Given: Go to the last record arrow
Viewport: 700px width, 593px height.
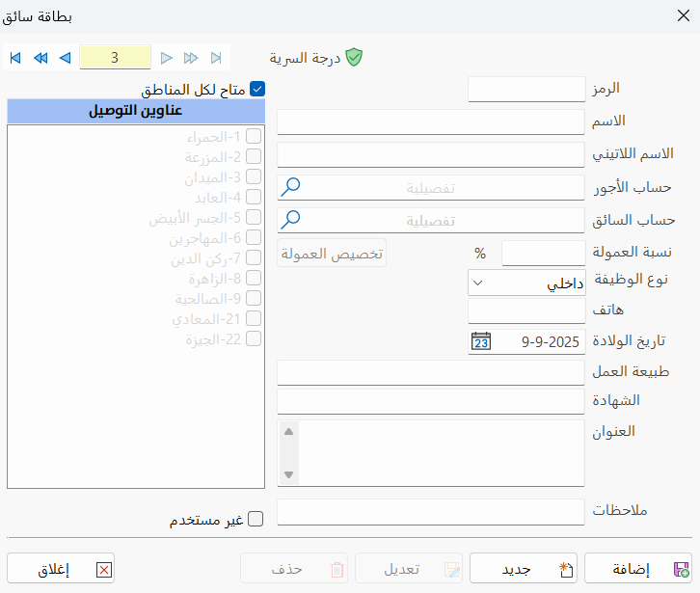Looking at the screenshot, I should 216,58.
